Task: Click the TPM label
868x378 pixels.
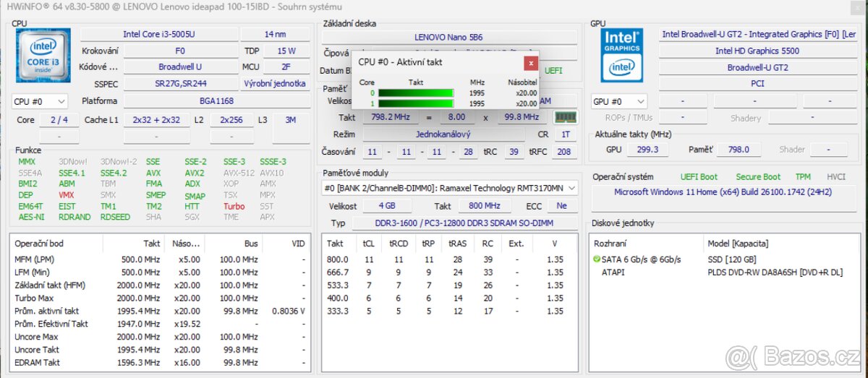Action: [x=803, y=177]
